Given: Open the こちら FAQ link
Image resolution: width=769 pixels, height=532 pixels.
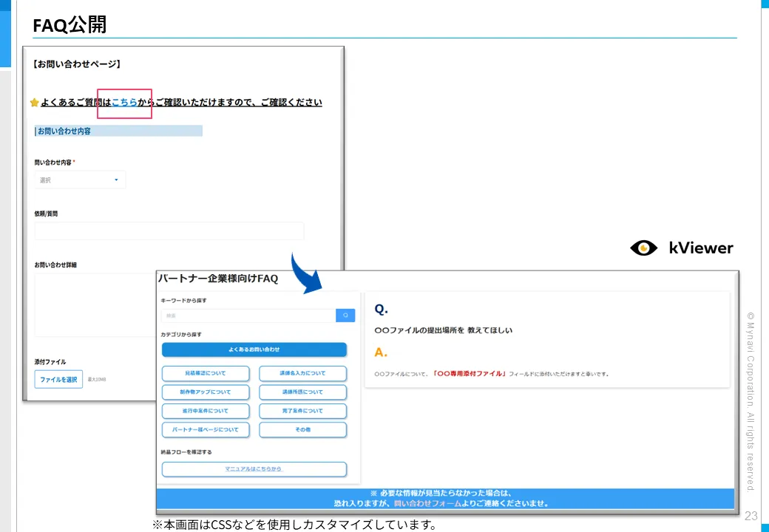Looking at the screenshot, I should 124,103.
